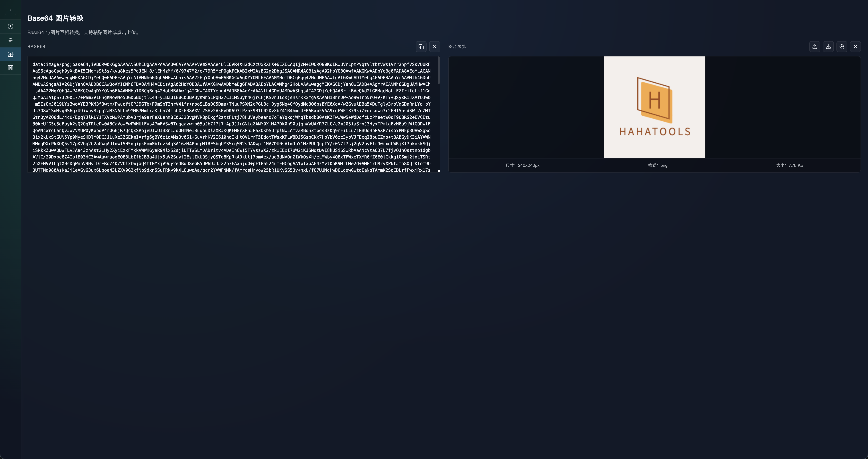Copy the Base64 string to clipboard
Screen dimensions: 868x459
(421, 46)
